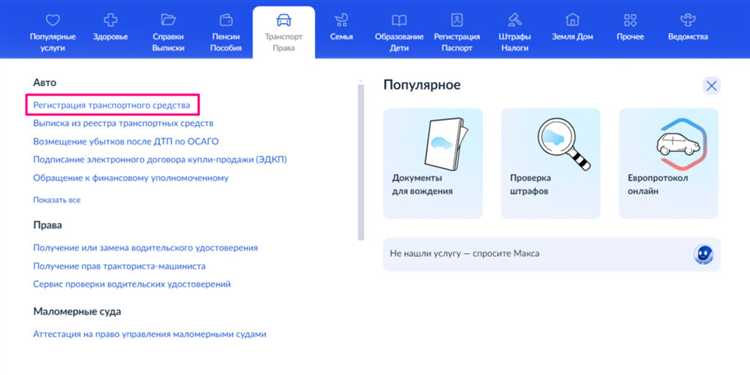This screenshot has height=375, width=750.
Task: Select the Здоровье cross icon
Action: [x=110, y=20]
